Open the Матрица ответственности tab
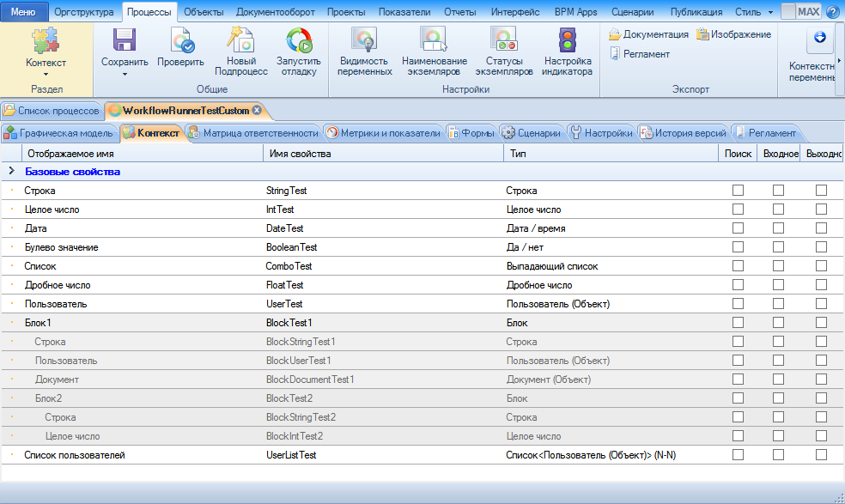The width and height of the screenshot is (845, 504). click(253, 133)
